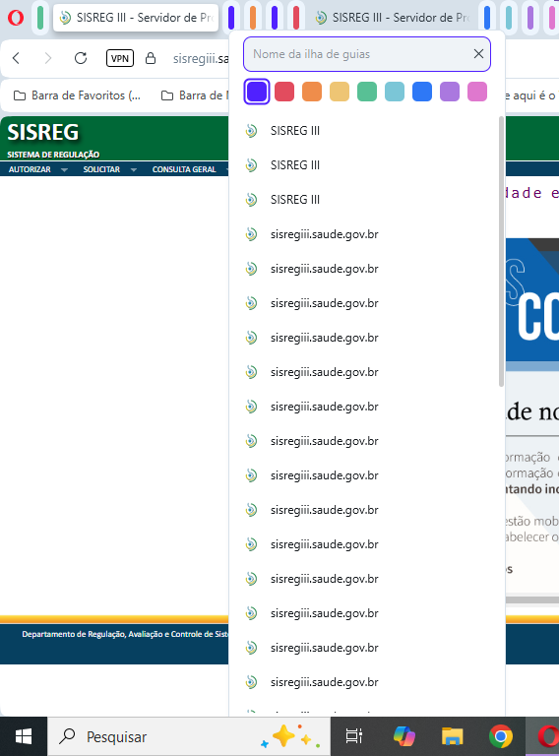Screen dimensions: 559x756
Task: Open the Windows Start menu
Action: (24, 736)
